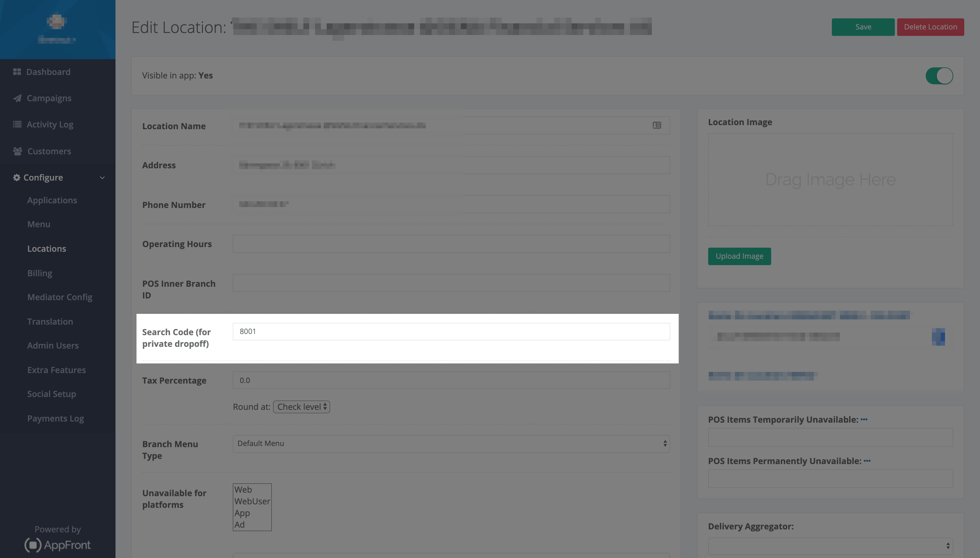Click dots icon next to POS Items Permanently Unavailable
Screen dimensions: 980x558
tap(867, 461)
